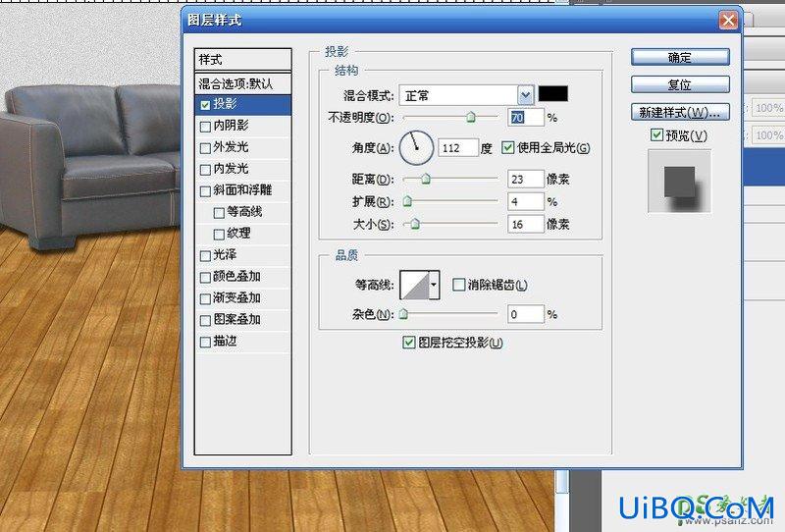Click the black shadow color swatch
Screen dimensions: 785x532
[553, 93]
